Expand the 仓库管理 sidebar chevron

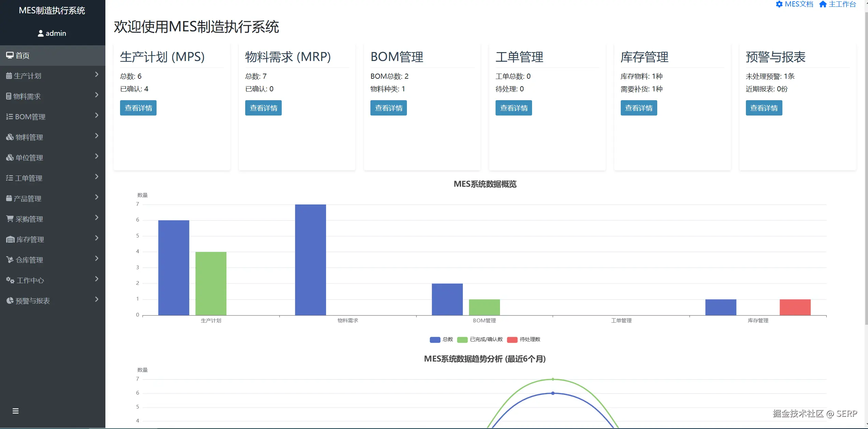pyautogui.click(x=97, y=258)
